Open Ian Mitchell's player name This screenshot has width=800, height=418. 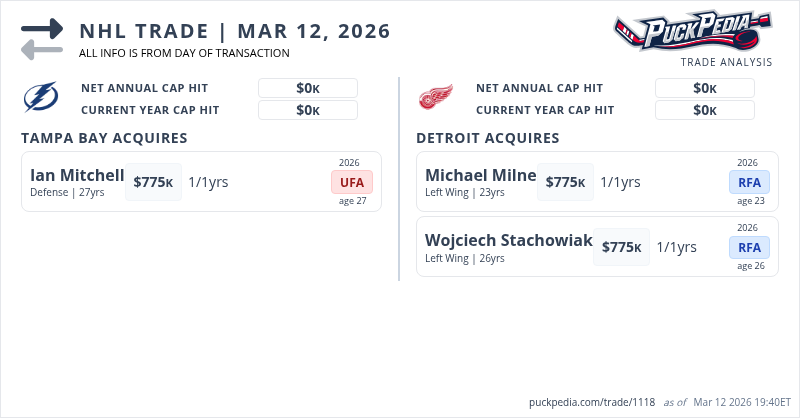pos(77,175)
